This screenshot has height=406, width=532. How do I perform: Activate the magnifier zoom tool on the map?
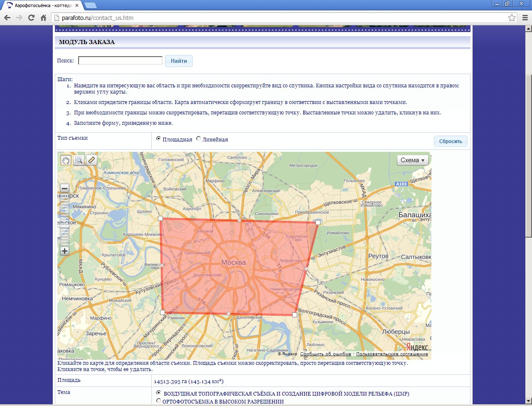(79, 160)
